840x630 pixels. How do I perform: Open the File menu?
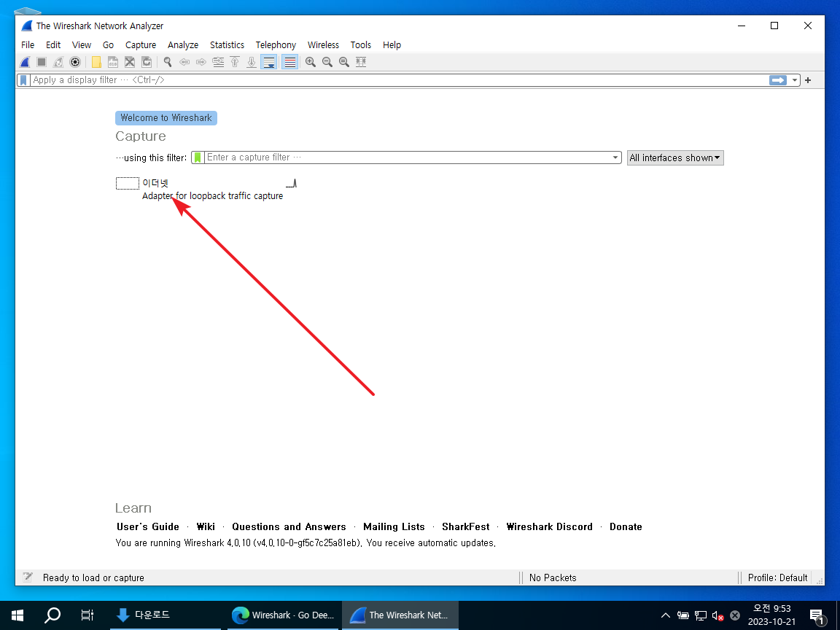[28, 45]
